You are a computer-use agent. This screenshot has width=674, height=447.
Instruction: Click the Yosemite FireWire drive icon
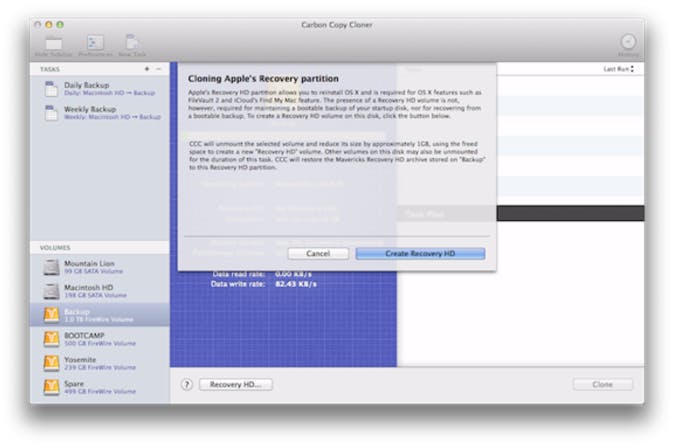[51, 363]
